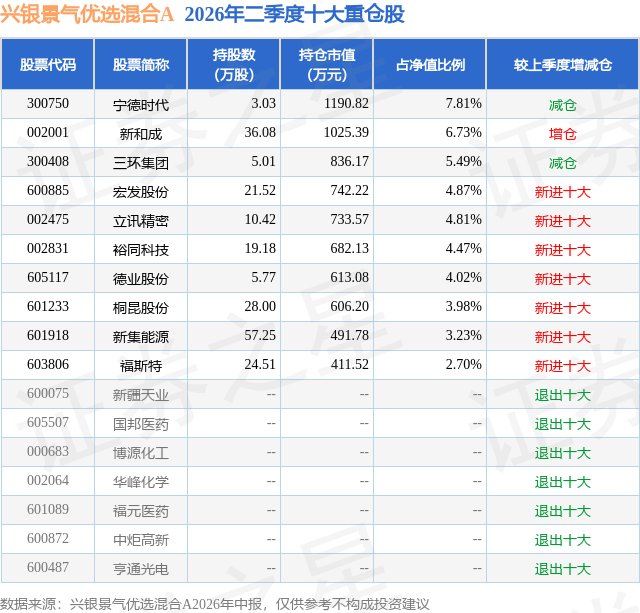Click the 持仓市值(万元) column header
This screenshot has width=640, height=613.
(327, 64)
